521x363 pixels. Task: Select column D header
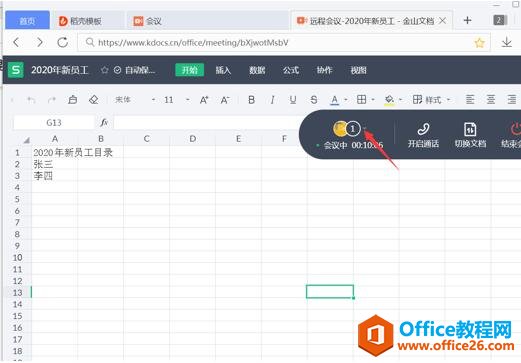click(x=192, y=139)
